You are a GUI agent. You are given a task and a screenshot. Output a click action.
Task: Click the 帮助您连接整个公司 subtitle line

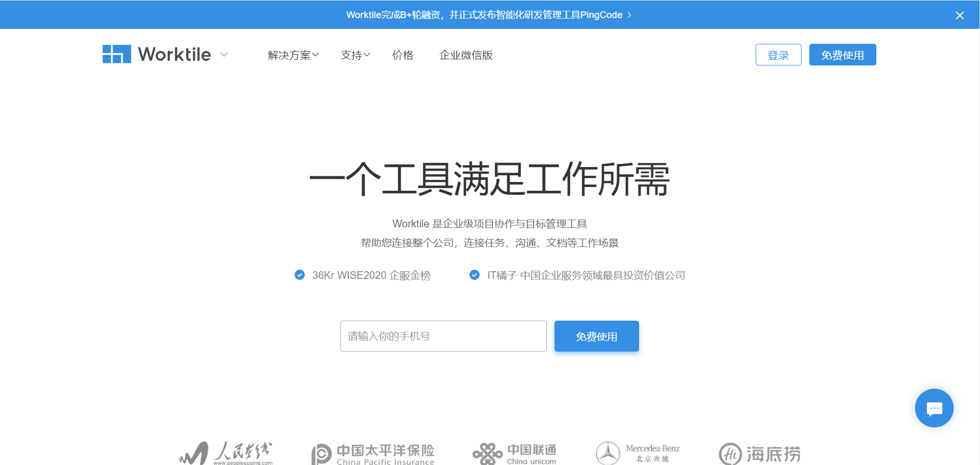[489, 243]
